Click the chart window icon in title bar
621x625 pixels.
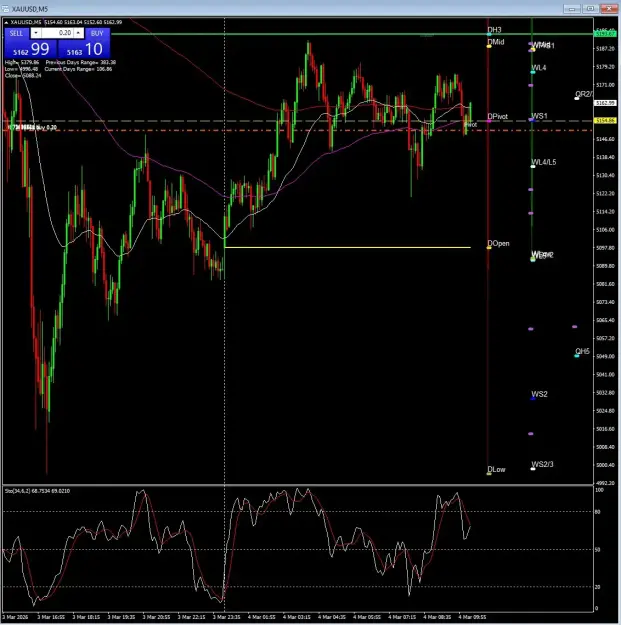[x=5, y=9]
